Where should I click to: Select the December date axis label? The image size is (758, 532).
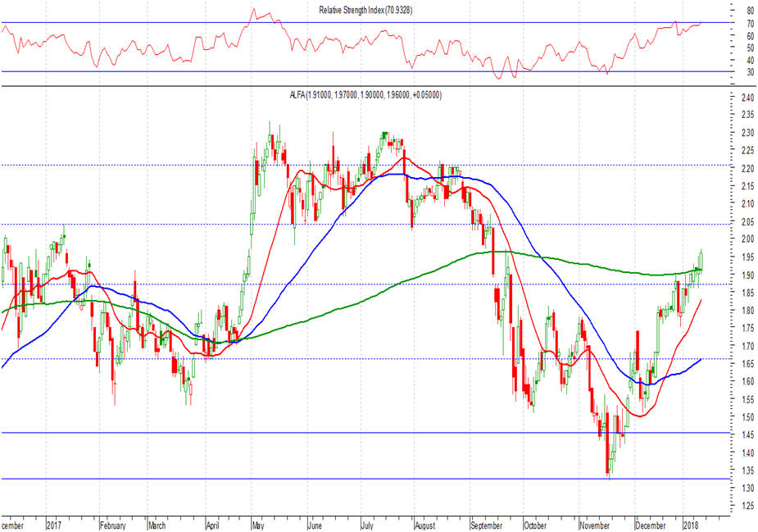(651, 525)
